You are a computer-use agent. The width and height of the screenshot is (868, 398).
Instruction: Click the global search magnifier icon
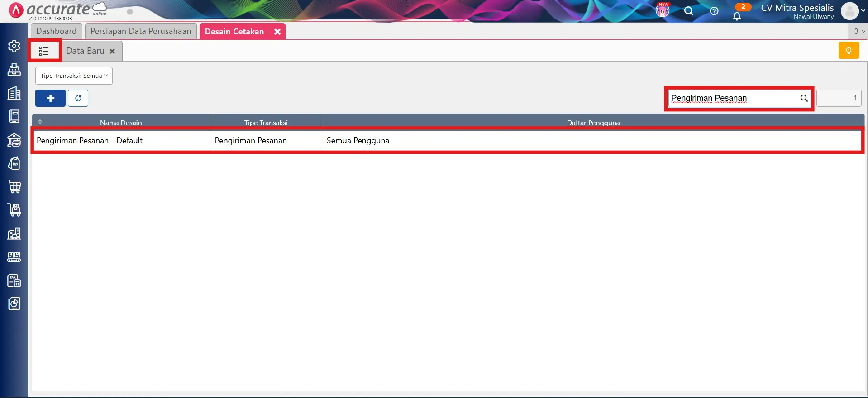point(689,11)
